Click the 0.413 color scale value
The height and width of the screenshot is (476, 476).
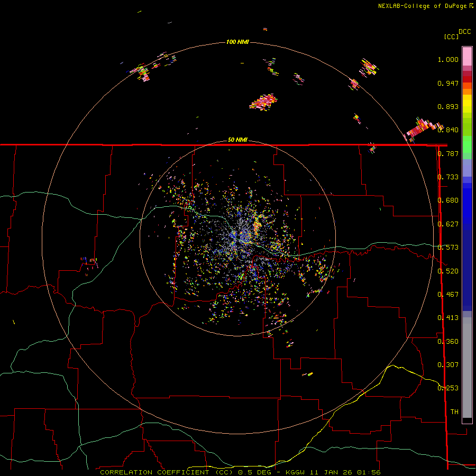click(x=448, y=318)
